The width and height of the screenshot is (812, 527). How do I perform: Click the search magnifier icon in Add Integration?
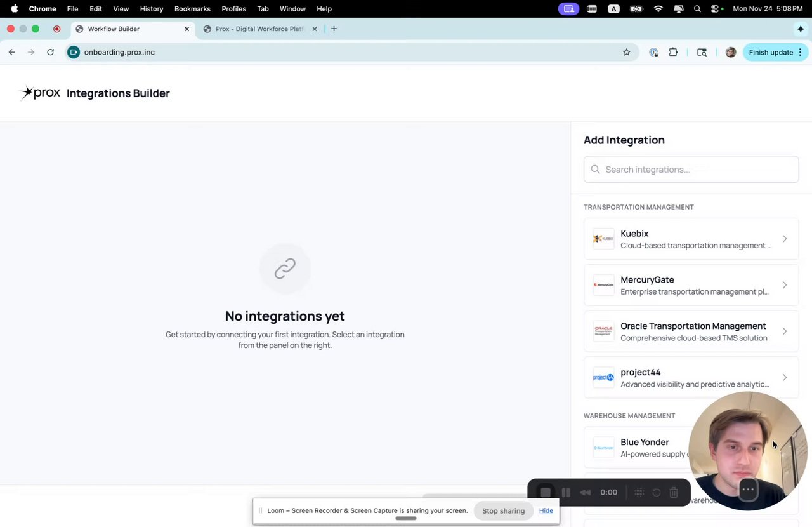click(x=595, y=170)
